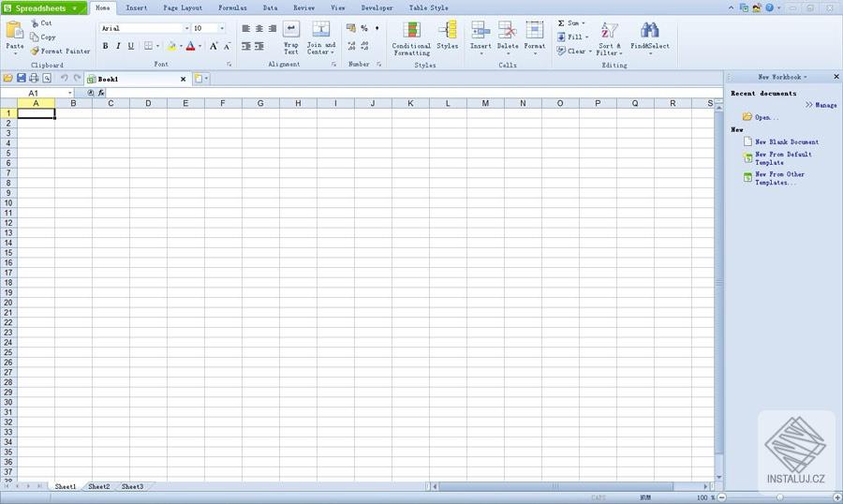The width and height of the screenshot is (843, 504).
Task: Open Find&Select binoculars
Action: click(650, 37)
